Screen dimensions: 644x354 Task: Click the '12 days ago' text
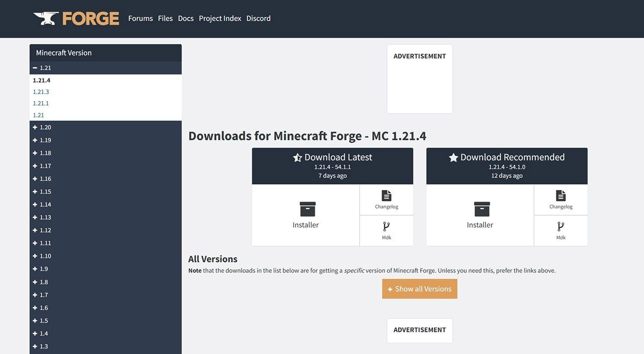(507, 176)
